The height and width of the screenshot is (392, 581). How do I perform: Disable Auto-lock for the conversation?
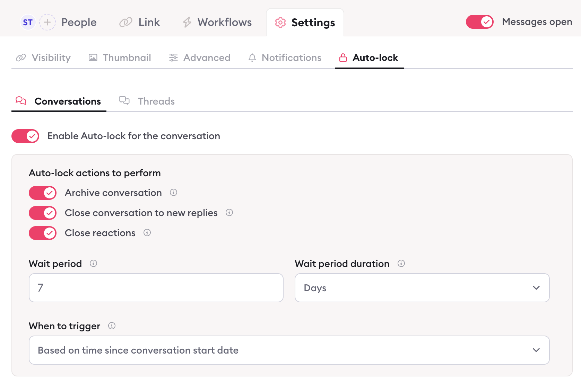[25, 136]
